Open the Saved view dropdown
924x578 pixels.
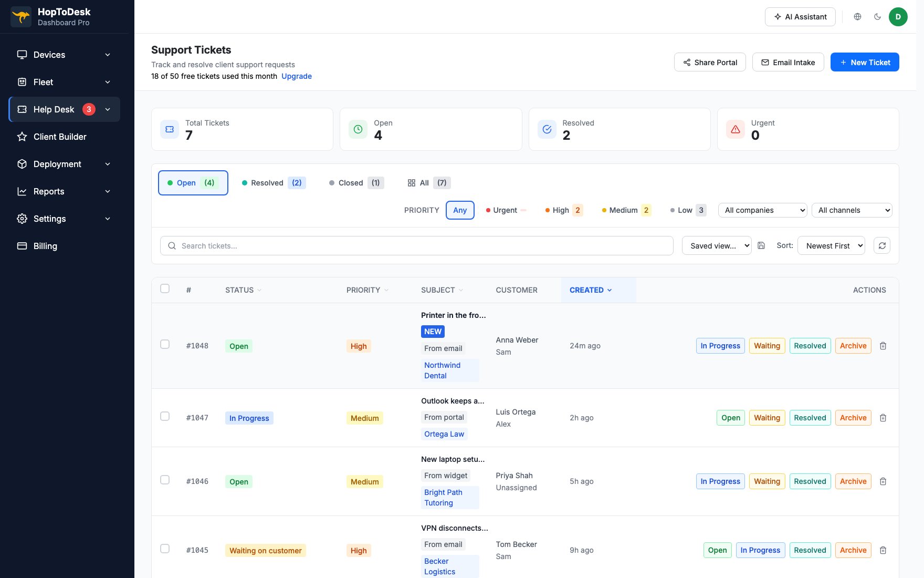coord(717,245)
